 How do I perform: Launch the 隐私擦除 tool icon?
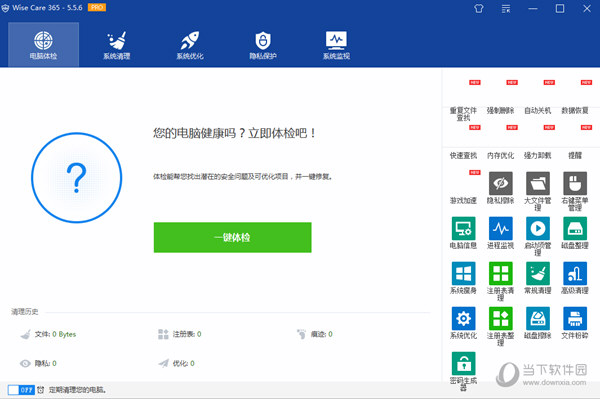[x=501, y=184]
